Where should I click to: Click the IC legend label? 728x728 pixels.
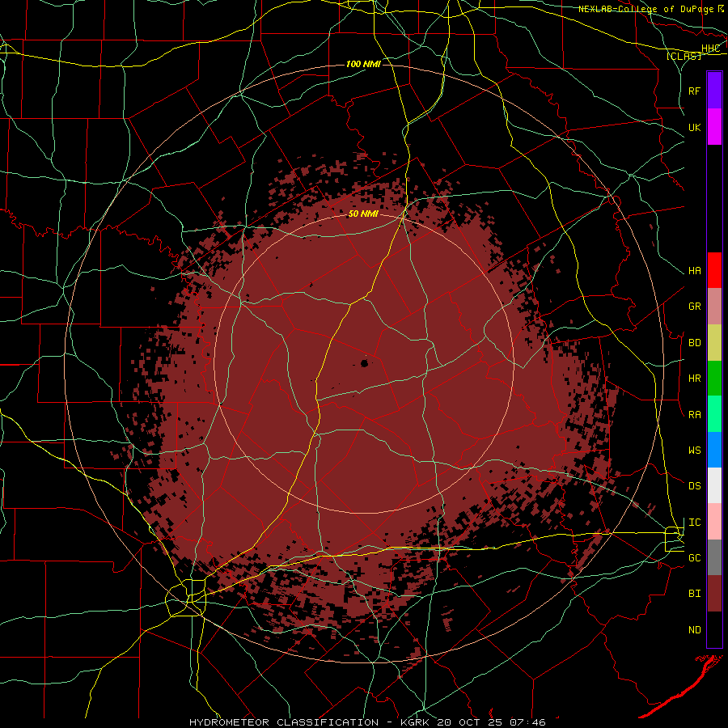point(694,523)
